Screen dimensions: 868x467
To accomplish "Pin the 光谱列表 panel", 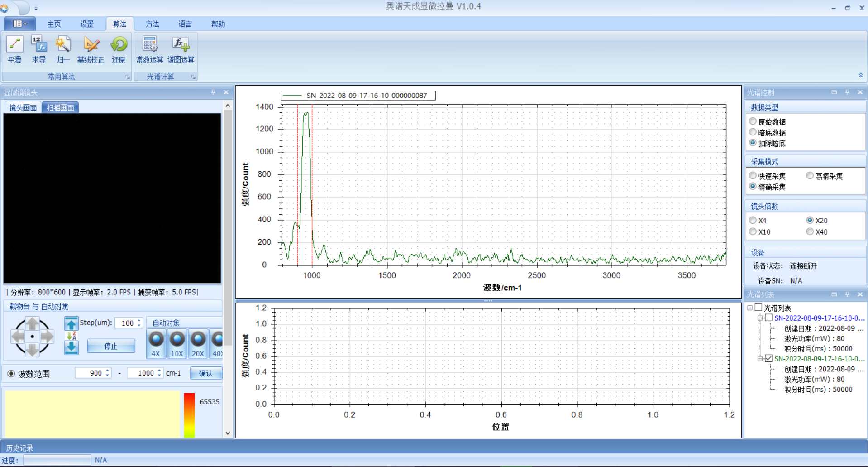I will click(847, 294).
